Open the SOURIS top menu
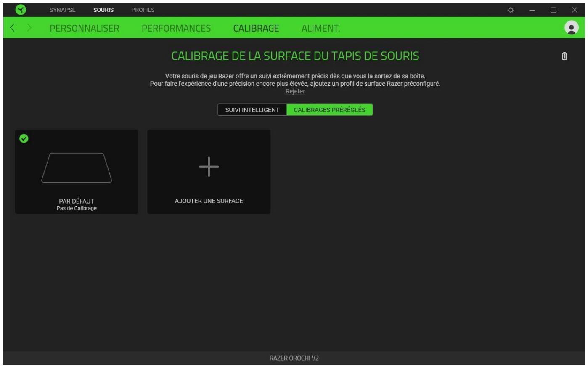 tap(103, 10)
